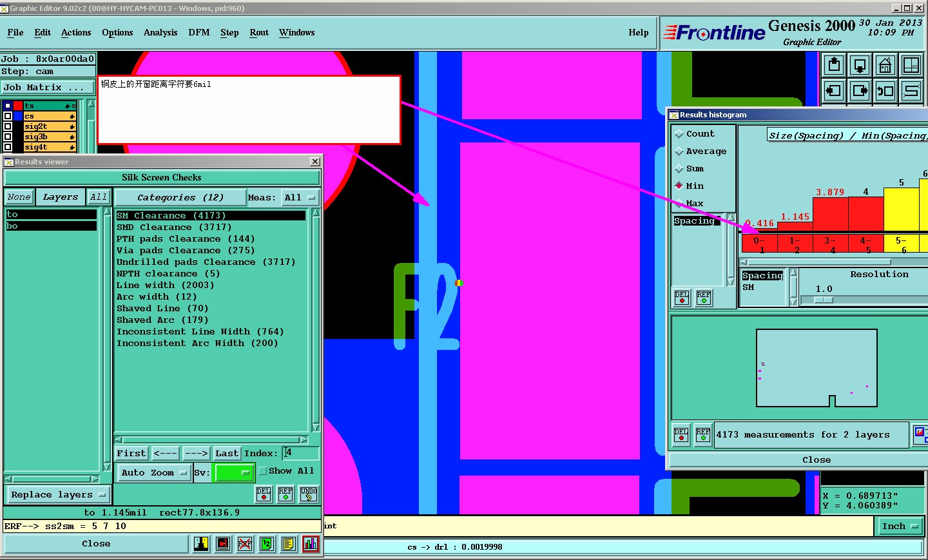Close the Results viewer with Close button
928x560 pixels.
pyautogui.click(x=96, y=544)
